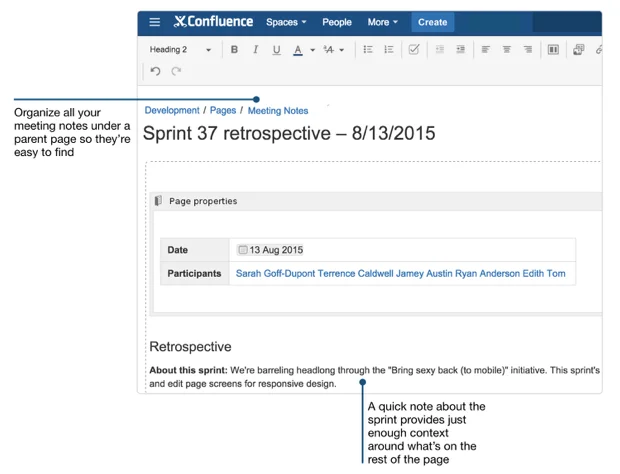Toggle bold formatting
The image size is (620, 474).
coord(234,49)
